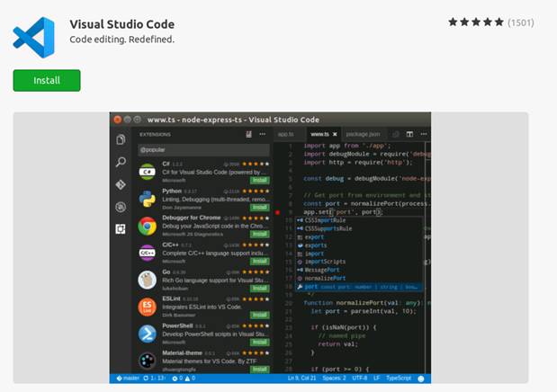Viewport: 557px width, 392px height.
Task: Toggle the red breakpoint dot on line 9
Action: click(277, 212)
